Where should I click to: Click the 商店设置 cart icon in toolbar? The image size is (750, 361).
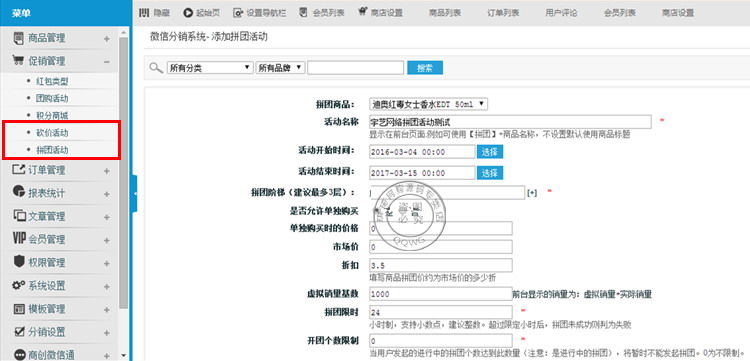[363, 12]
